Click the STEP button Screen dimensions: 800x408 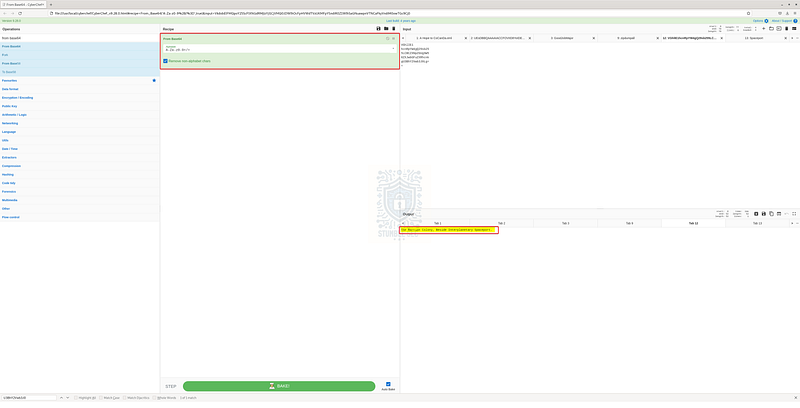[171, 386]
